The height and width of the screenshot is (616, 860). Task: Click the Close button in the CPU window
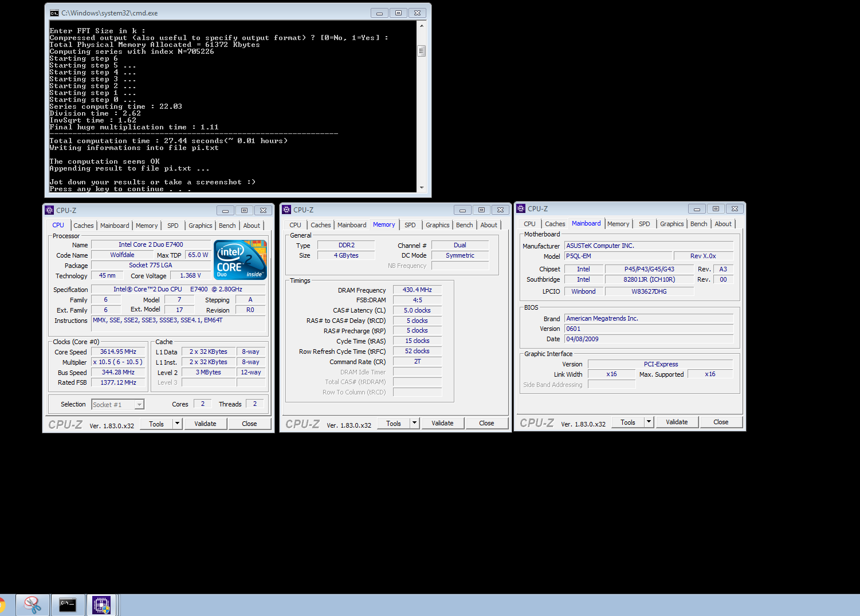click(249, 424)
